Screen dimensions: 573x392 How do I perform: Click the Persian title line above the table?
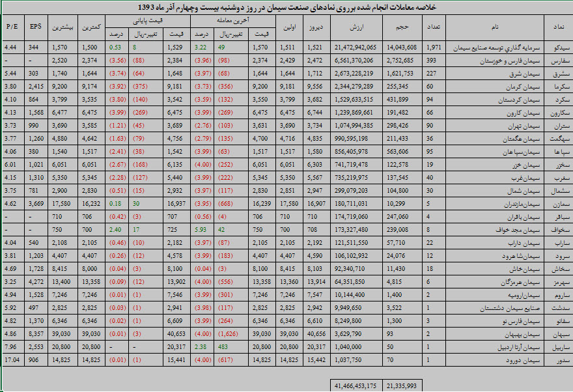coord(287,7)
